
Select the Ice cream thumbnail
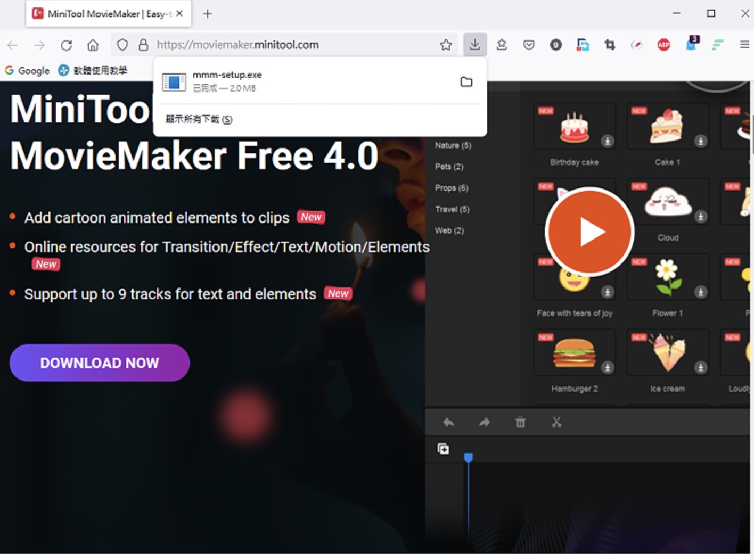click(x=668, y=353)
